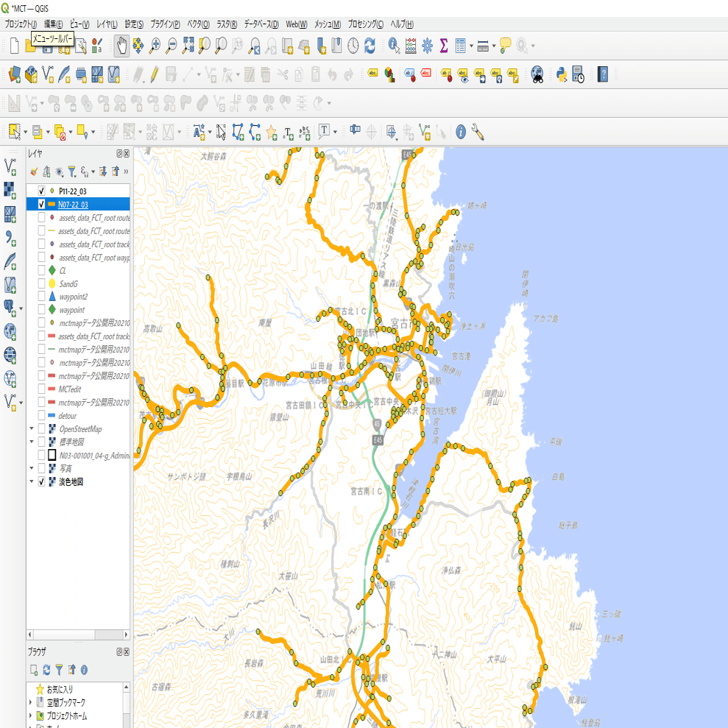
Task: Click the processing toolbox gear icon
Action: 427,46
